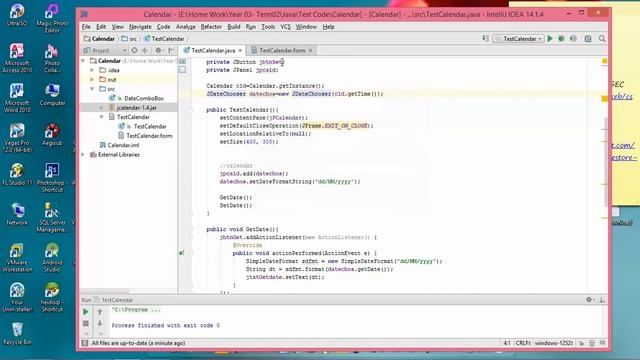This screenshot has width=640, height=360.
Task: Click the 4:1 caret position in status bar
Action: coord(507,343)
